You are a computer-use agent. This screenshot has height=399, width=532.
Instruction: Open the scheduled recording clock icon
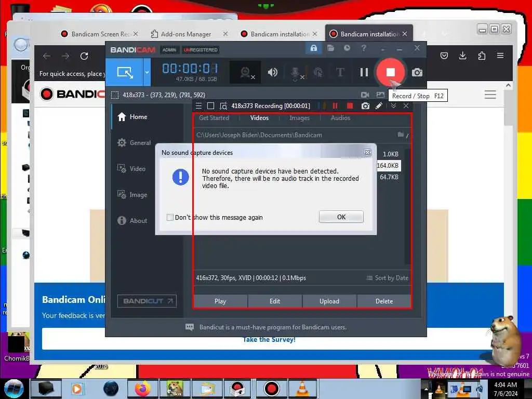pos(347,48)
